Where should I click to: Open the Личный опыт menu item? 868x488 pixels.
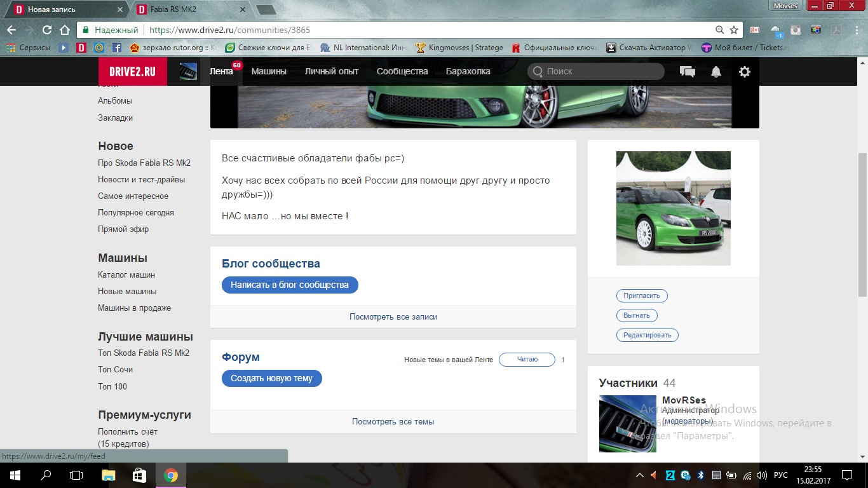tap(332, 71)
